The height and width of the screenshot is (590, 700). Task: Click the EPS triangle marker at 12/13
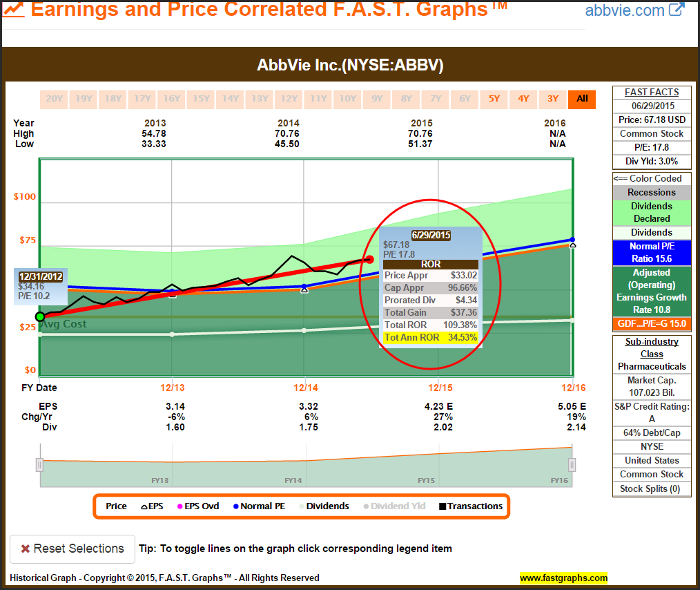(173, 295)
